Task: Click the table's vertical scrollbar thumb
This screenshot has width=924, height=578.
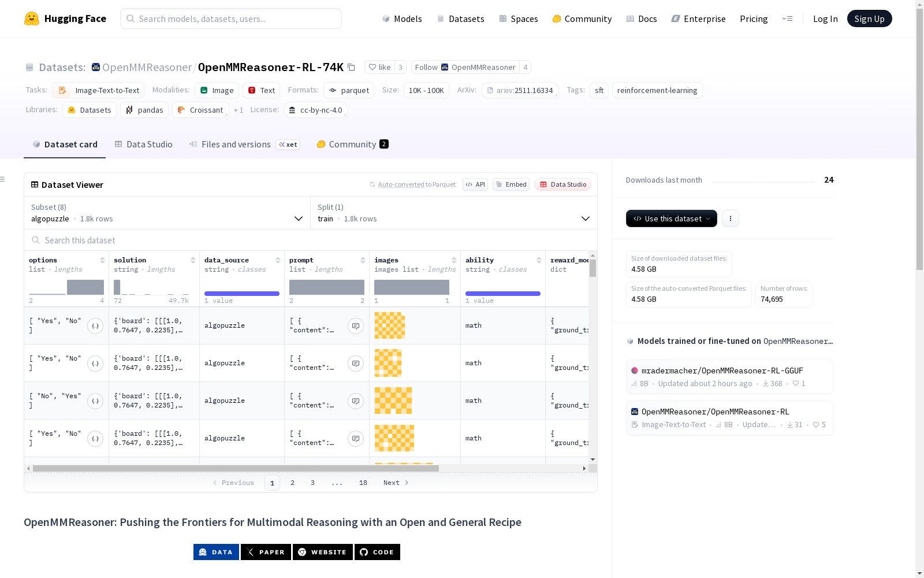Action: coord(593,268)
